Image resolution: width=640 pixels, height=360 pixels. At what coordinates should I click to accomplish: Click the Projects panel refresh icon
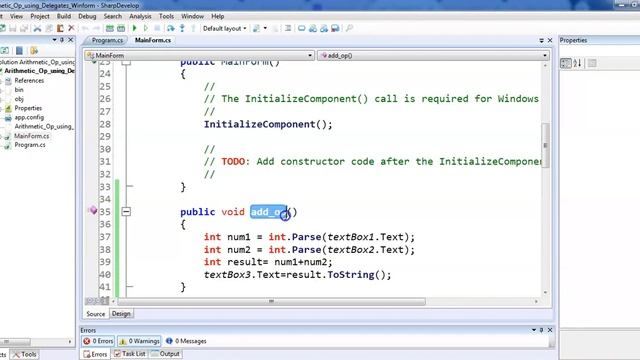coord(5,51)
